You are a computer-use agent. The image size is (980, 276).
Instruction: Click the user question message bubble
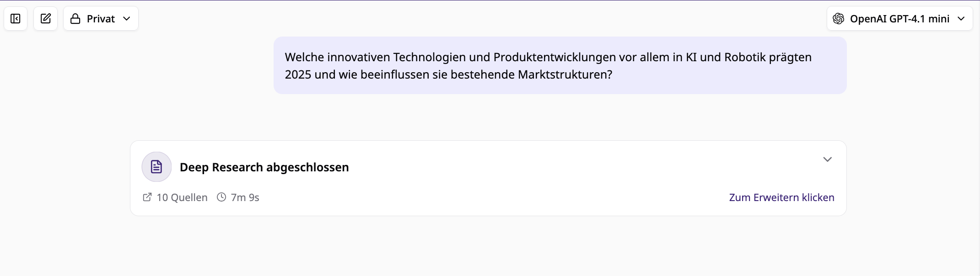(x=560, y=65)
